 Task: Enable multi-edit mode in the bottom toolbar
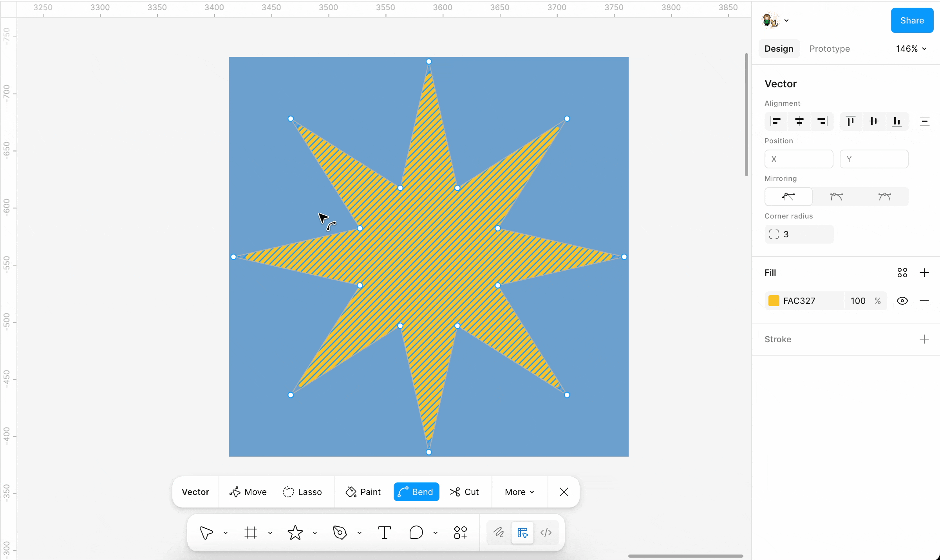click(x=522, y=532)
